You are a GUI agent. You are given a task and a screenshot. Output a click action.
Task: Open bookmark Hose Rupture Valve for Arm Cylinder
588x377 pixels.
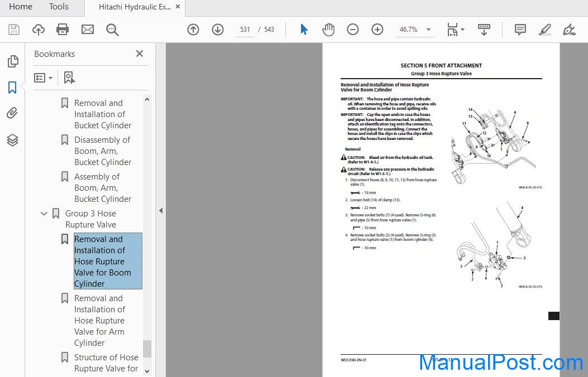tap(100, 321)
